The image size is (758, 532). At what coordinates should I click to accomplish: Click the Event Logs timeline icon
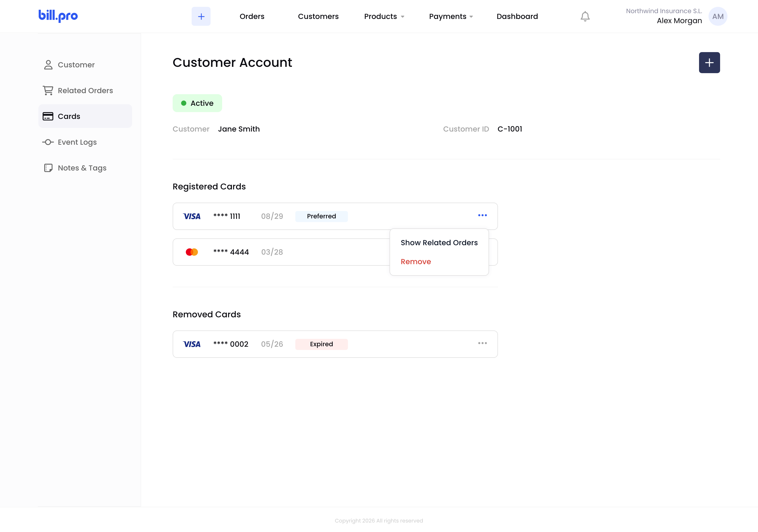(48, 142)
